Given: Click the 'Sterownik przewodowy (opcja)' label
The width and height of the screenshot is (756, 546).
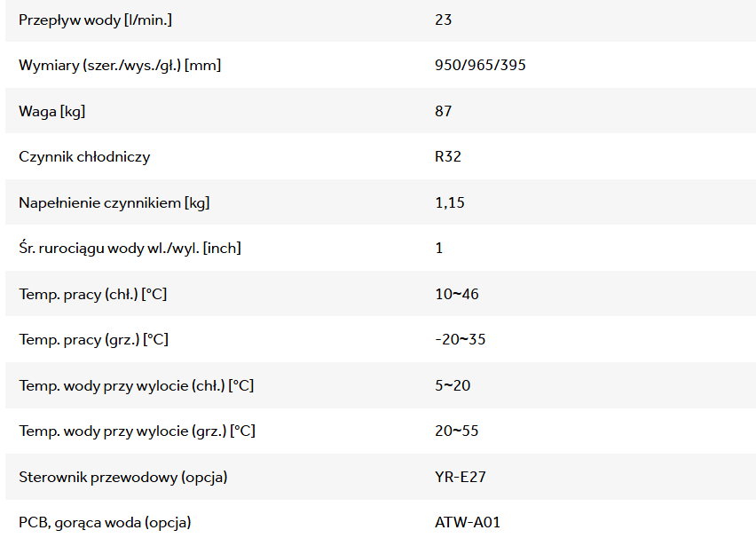Looking at the screenshot, I should click(123, 478).
